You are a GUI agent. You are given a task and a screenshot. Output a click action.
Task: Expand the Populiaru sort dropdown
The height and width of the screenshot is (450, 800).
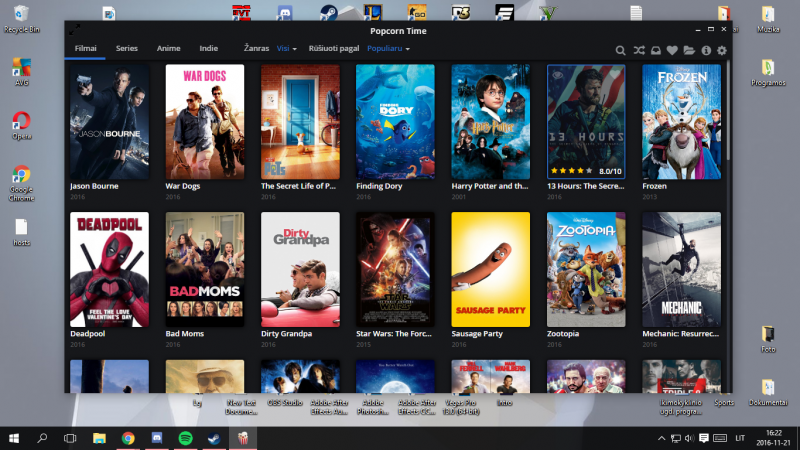pyautogui.click(x=388, y=48)
